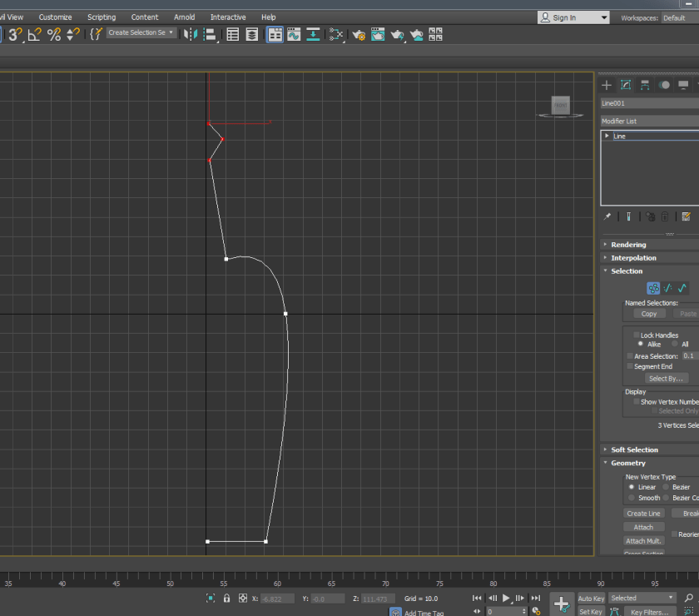This screenshot has width=699, height=616.
Task: Click the Z coordinate input field
Action: click(x=379, y=599)
